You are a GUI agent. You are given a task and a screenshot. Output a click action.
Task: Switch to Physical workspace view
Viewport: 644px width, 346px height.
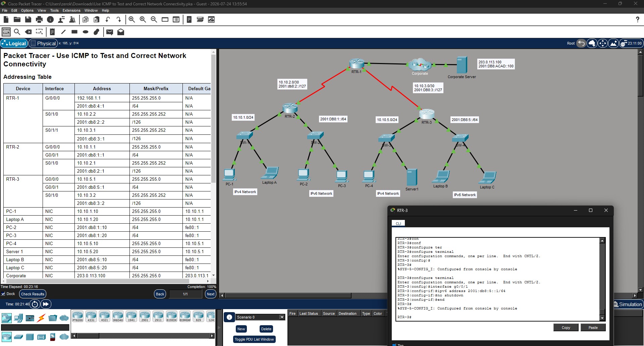point(43,43)
